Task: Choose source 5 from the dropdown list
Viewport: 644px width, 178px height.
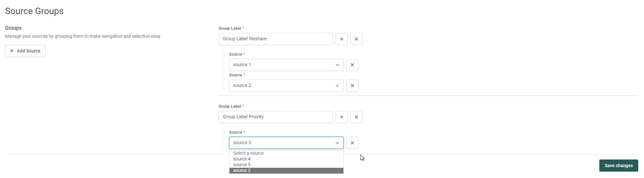Action: click(242, 165)
